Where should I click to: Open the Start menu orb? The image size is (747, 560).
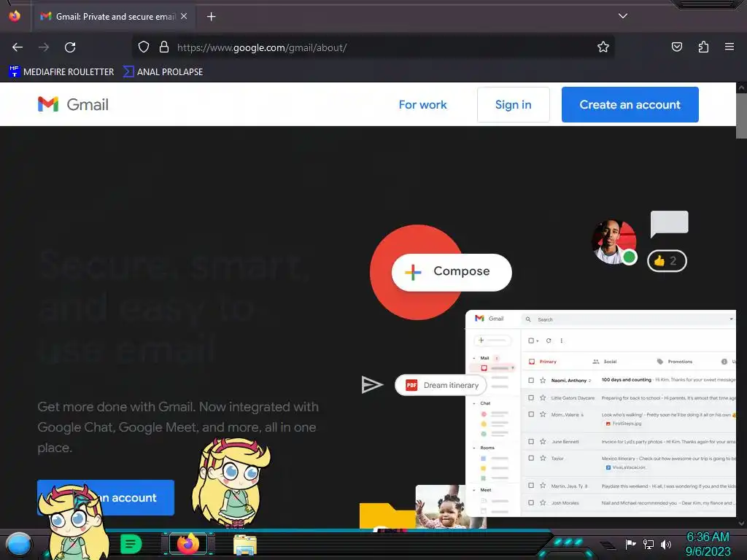click(x=18, y=545)
